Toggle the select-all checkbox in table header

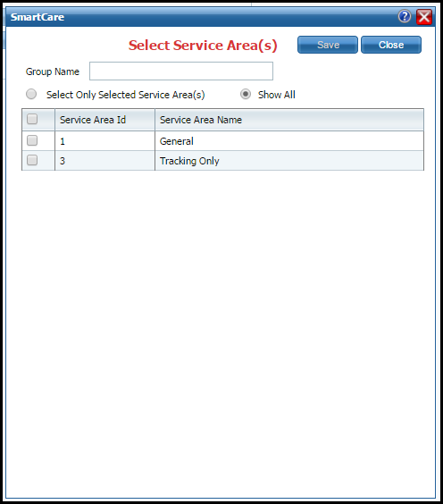tap(32, 119)
